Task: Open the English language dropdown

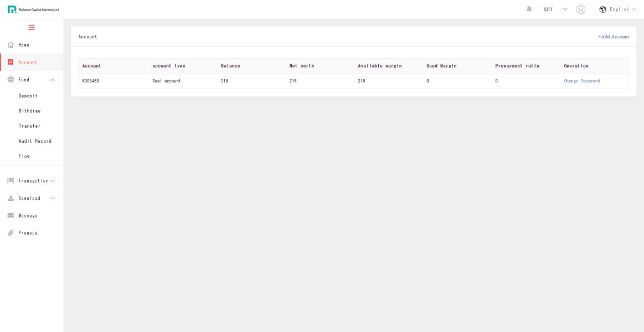Action: [x=622, y=9]
